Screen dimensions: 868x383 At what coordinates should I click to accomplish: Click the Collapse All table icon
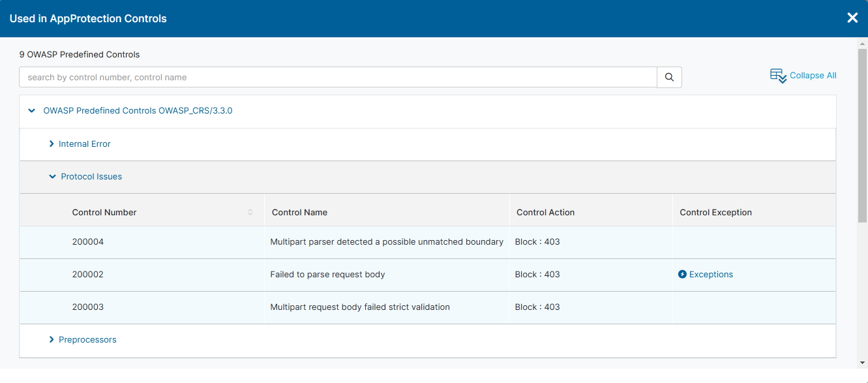click(x=778, y=76)
